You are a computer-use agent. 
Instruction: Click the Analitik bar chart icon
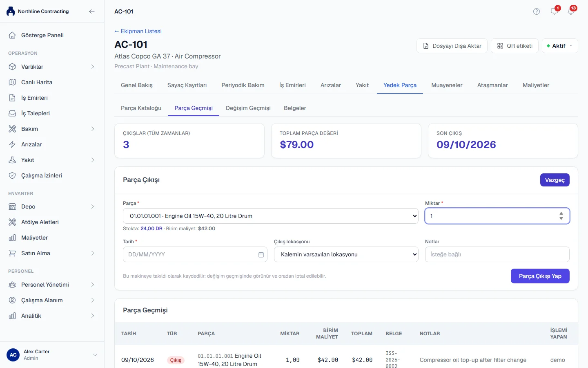point(12,316)
